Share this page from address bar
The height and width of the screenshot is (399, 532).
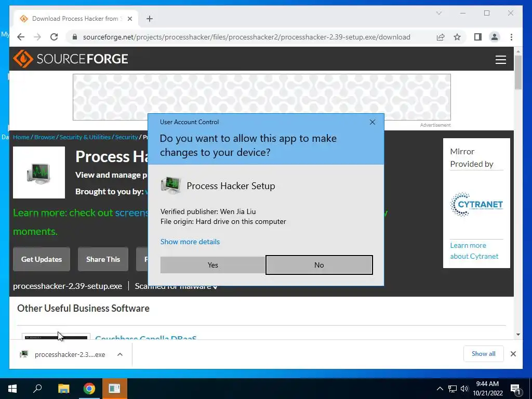point(441,37)
